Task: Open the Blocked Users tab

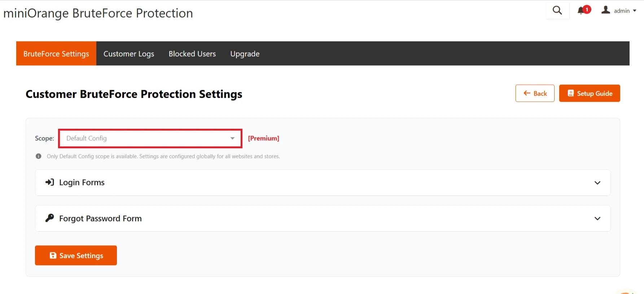Action: point(192,54)
